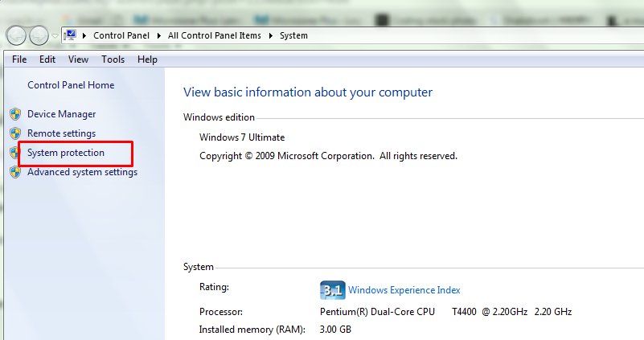Open Remote settings link

62,133
